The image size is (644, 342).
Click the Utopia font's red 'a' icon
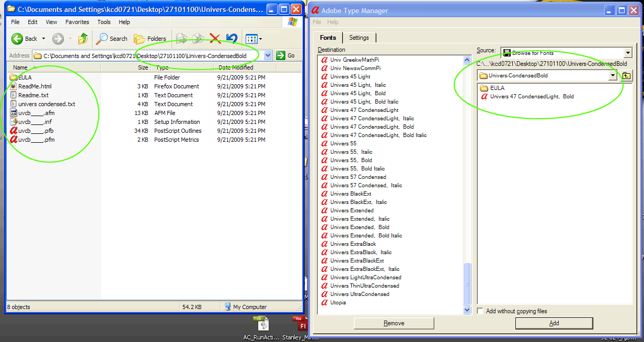pyautogui.click(x=324, y=302)
